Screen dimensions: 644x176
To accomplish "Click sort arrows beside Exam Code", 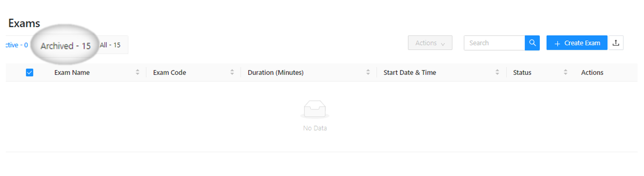I will pos(232,72).
